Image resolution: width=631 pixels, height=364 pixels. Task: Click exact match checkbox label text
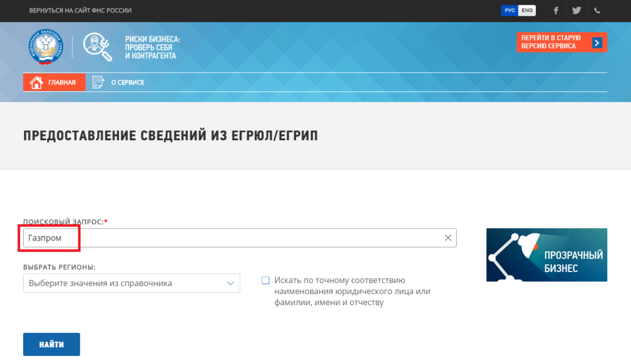coord(352,292)
